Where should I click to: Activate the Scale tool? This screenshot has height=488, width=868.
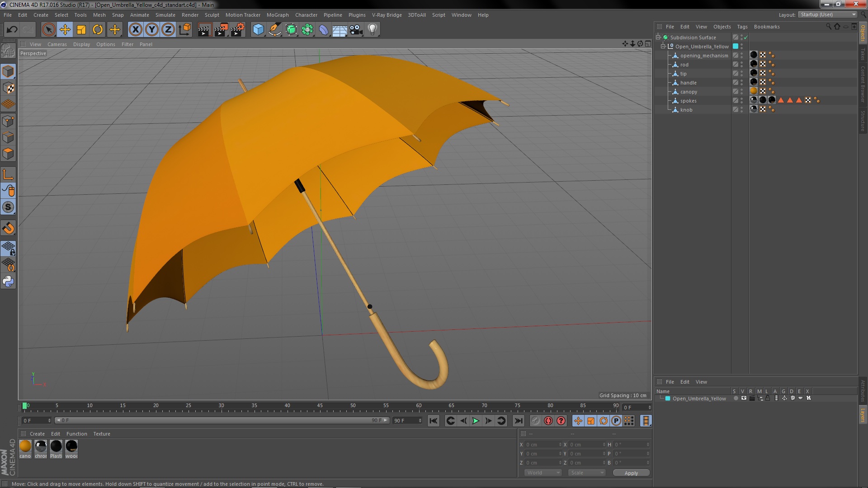pyautogui.click(x=81, y=30)
